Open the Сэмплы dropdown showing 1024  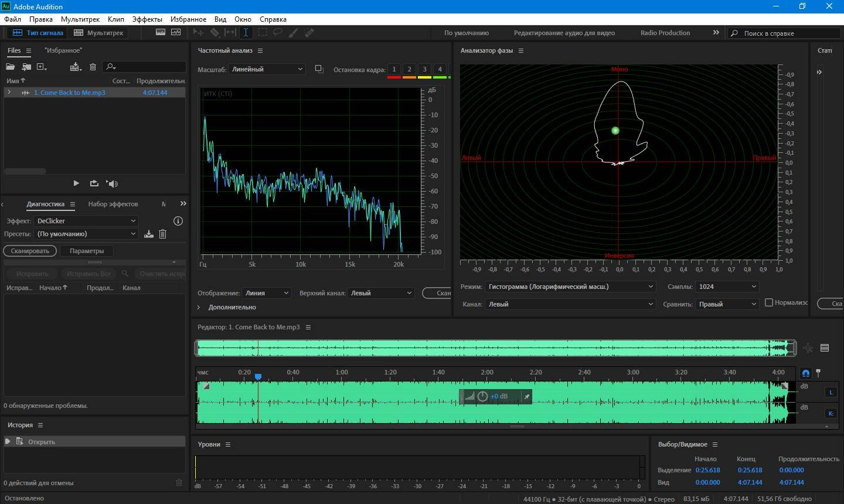pyautogui.click(x=727, y=287)
